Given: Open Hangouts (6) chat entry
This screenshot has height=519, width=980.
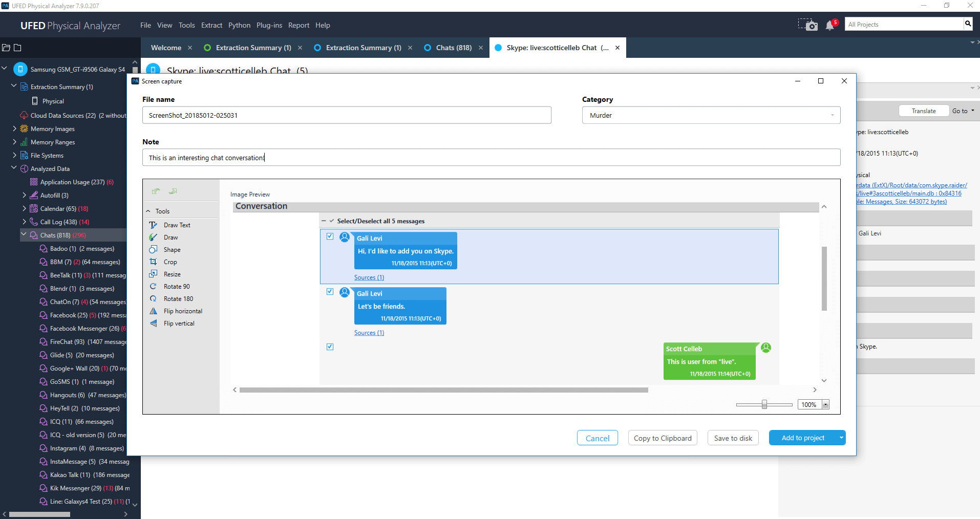Looking at the screenshot, I should pos(82,395).
